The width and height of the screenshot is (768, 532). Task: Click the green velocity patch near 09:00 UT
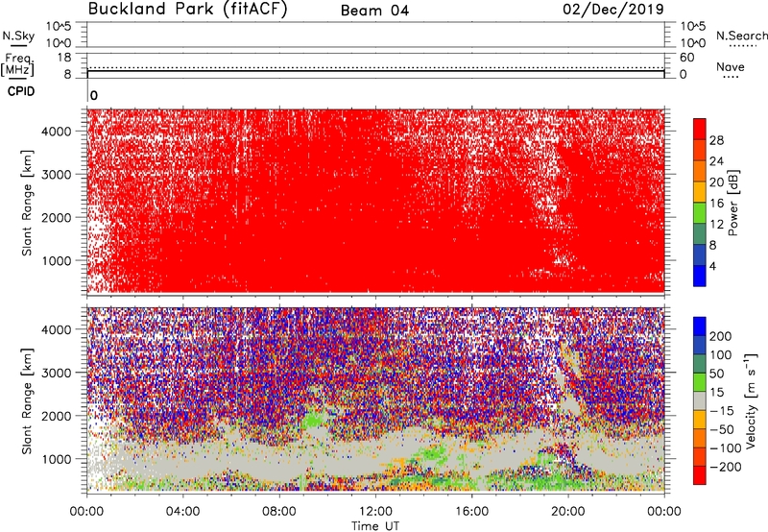pyautogui.click(x=313, y=421)
